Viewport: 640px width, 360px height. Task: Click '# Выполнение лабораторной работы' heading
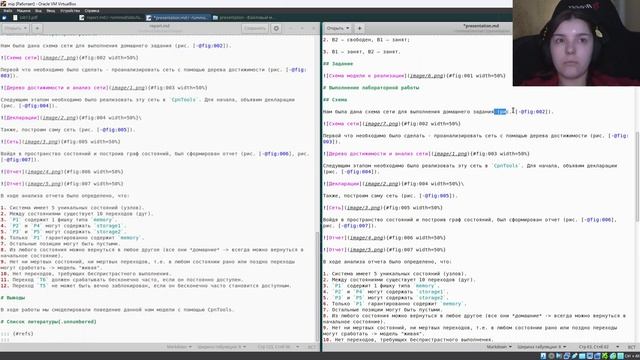pos(371,88)
